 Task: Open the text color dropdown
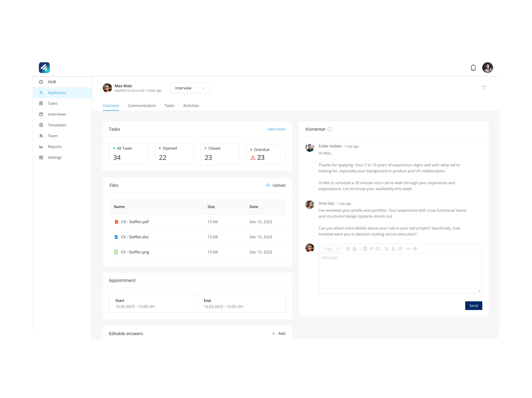355,249
